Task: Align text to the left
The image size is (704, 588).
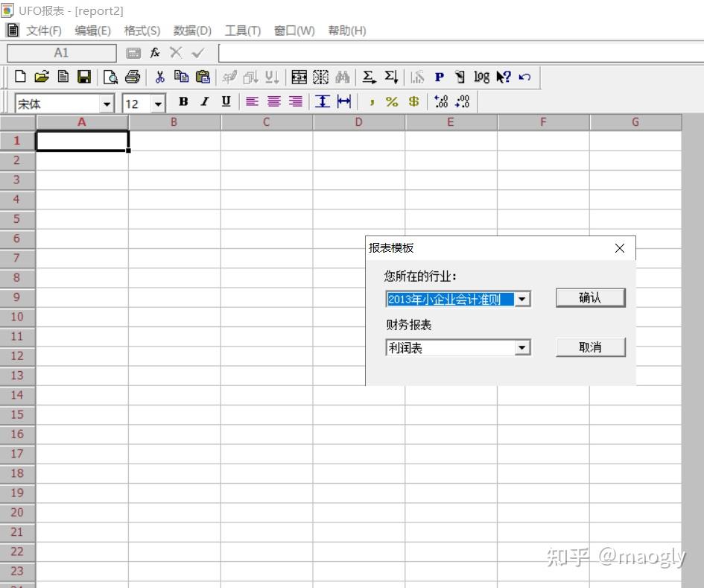Action: (x=252, y=102)
